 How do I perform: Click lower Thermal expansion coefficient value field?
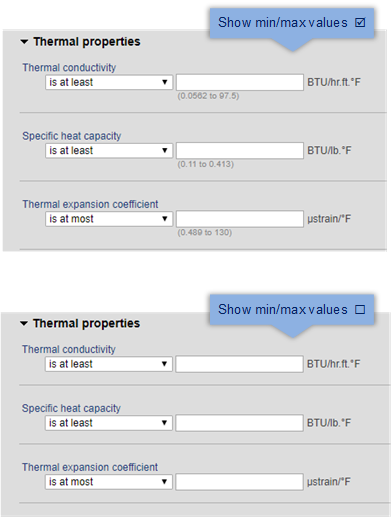pyautogui.click(x=239, y=482)
